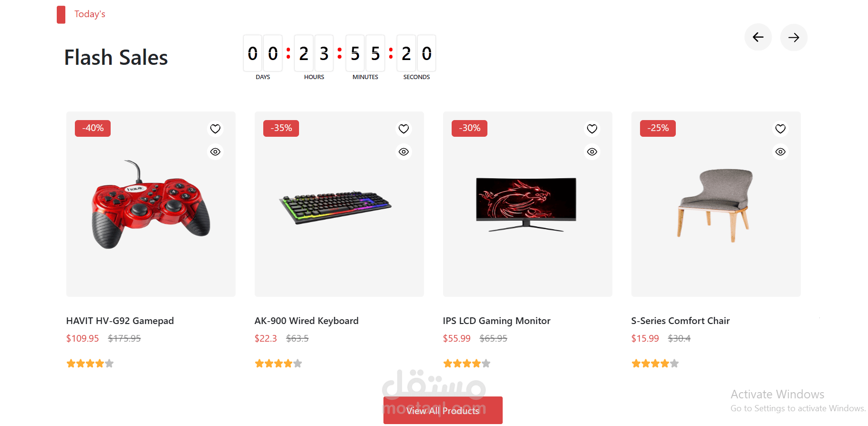The image size is (868, 426).
Task: Go to next flash sale products arrow
Action: pos(794,37)
